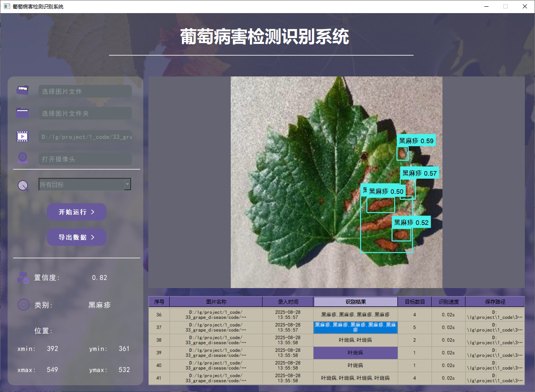Click the confidence icon next to 置信度
This screenshot has width=535, height=392.
23,278
